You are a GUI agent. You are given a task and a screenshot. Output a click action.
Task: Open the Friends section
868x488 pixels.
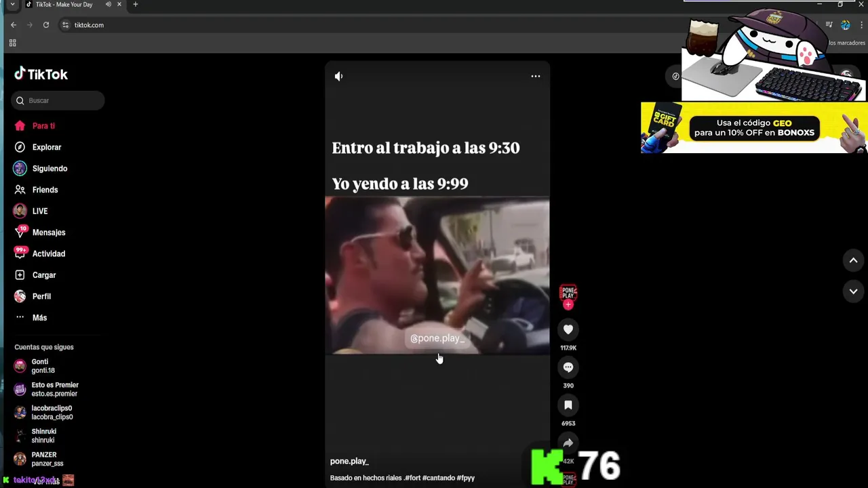[x=45, y=190]
